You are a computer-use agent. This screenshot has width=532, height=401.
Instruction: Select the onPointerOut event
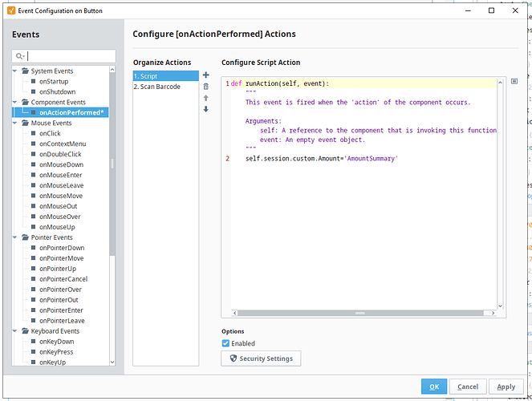59,300
